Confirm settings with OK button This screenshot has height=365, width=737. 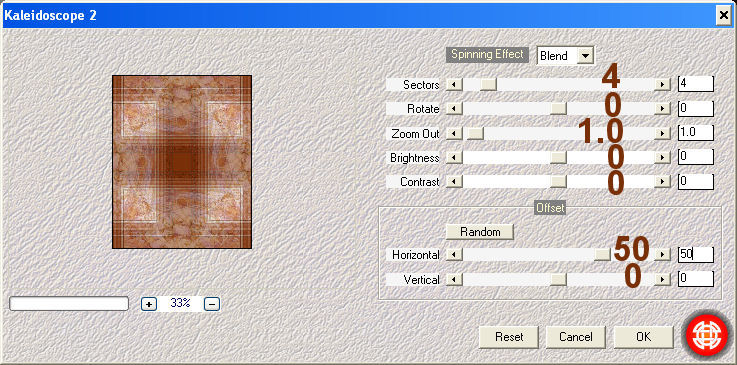tap(643, 337)
